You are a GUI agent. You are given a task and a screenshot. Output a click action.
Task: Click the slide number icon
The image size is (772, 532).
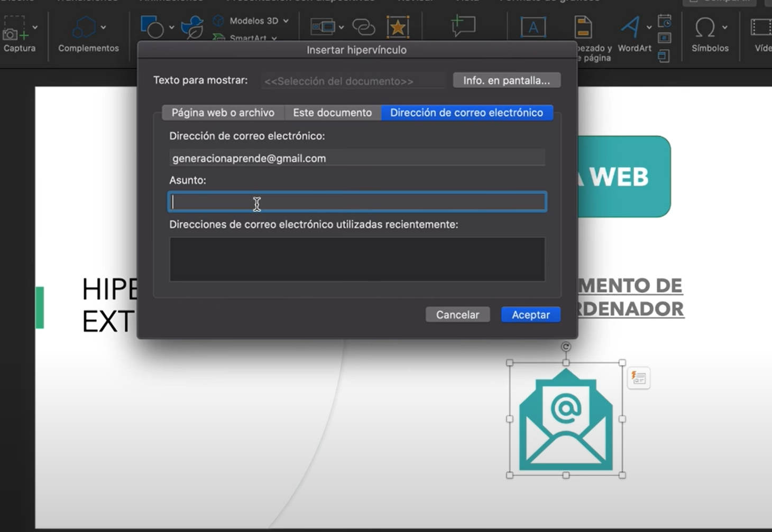click(x=665, y=38)
